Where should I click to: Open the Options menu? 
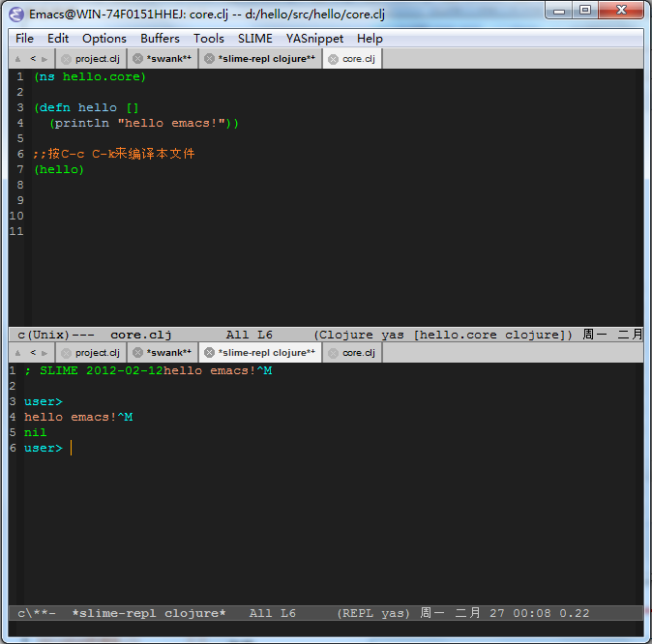(104, 39)
